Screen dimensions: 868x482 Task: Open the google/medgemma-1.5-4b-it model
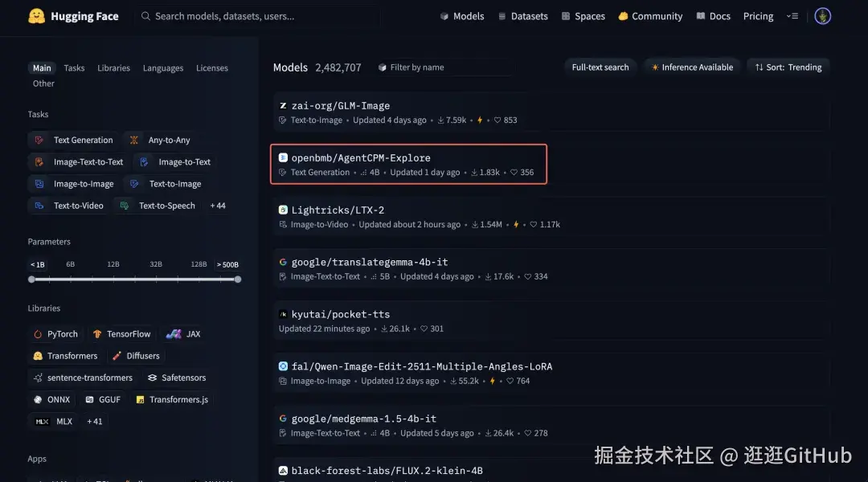tap(551, 426)
